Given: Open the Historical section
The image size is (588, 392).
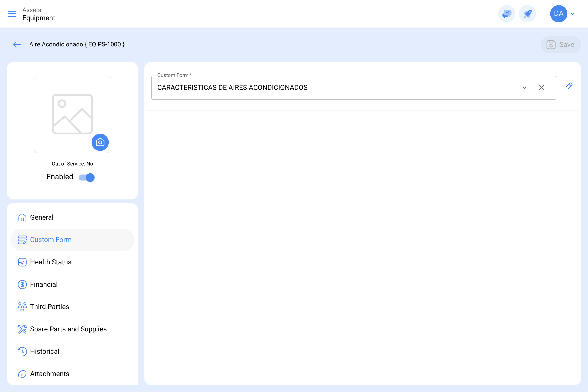Looking at the screenshot, I should pyautogui.click(x=72, y=351).
